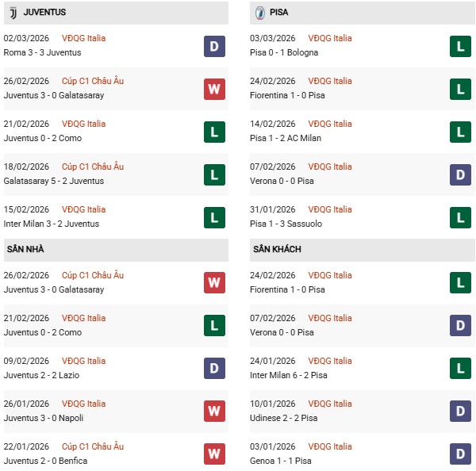Select the SÂN KHÁCH section header
The height and width of the screenshot is (471, 476).
click(278, 250)
